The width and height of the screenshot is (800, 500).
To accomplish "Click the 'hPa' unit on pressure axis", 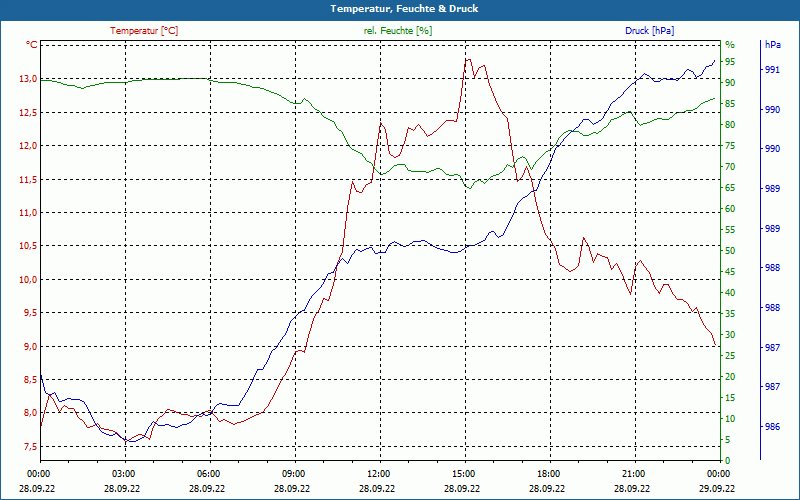I will click(x=772, y=44).
